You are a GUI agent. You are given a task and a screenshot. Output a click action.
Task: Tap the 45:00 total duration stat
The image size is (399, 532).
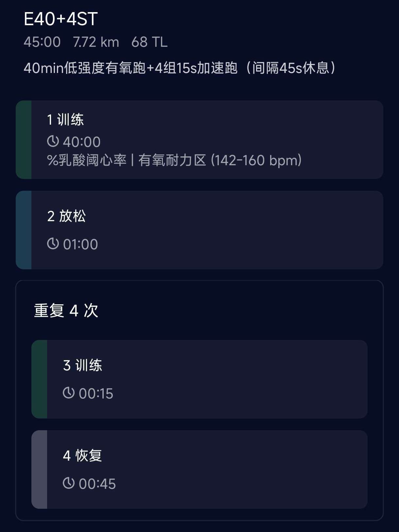point(42,42)
